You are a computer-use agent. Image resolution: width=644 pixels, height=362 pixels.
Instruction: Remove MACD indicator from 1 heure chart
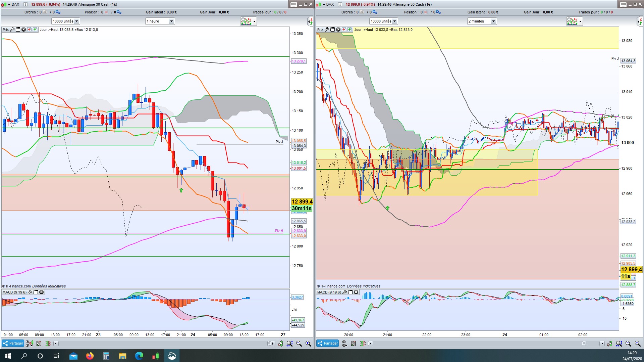point(42,292)
